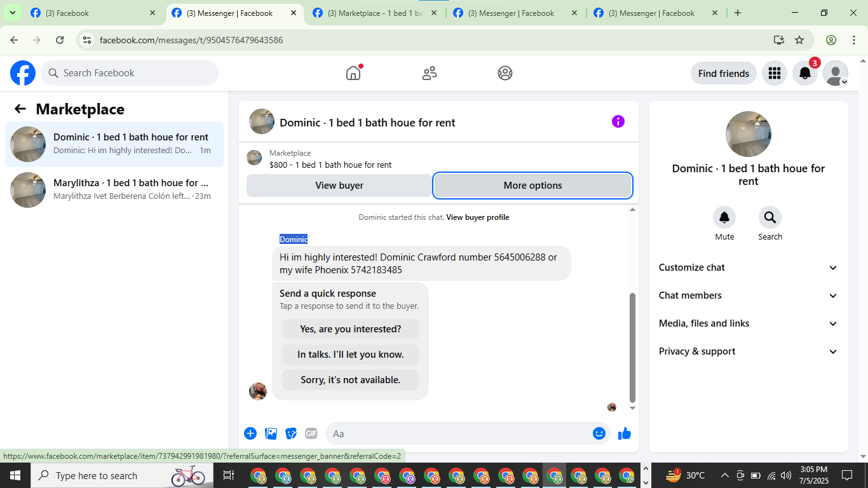Open the Windows notification center icon

pyautogui.click(x=847, y=475)
